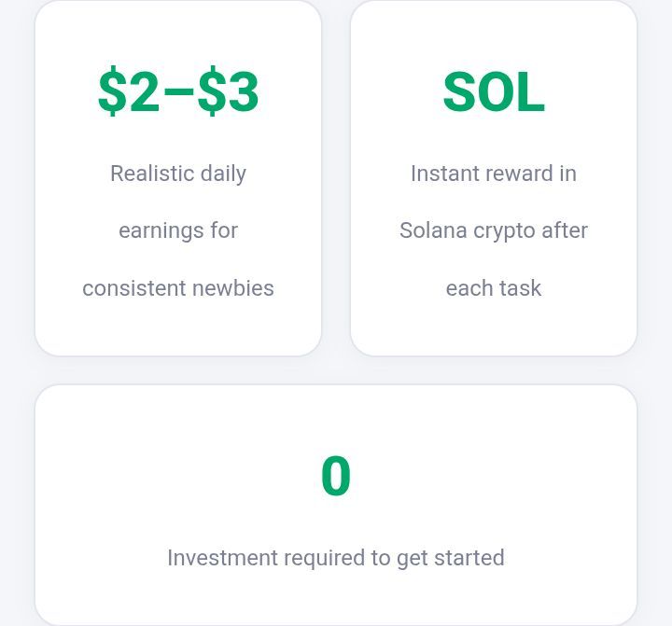
Task: Click the 'each task' text line
Action: coord(494,288)
